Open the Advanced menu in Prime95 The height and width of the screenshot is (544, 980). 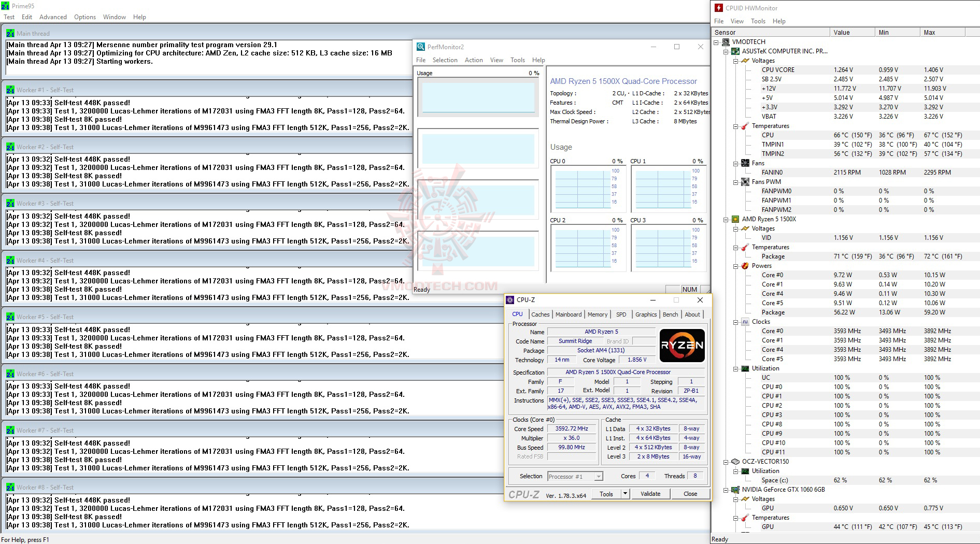pyautogui.click(x=53, y=17)
